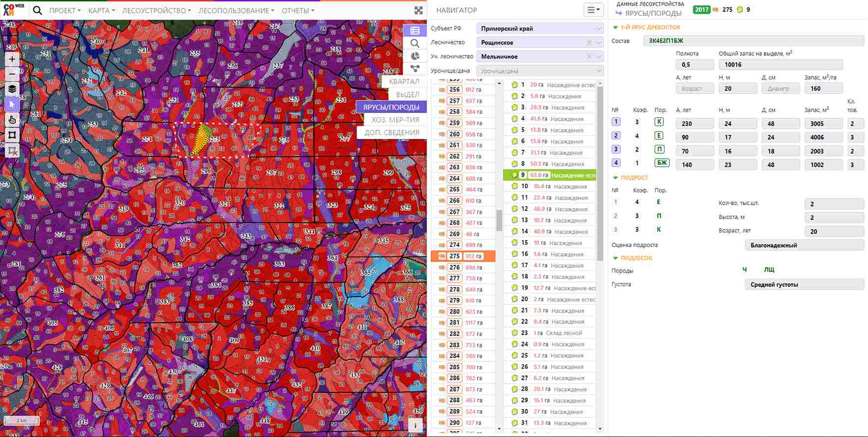Open the ПРОЕКТ menu
Screen dimensions: 868x437
click(65, 10)
